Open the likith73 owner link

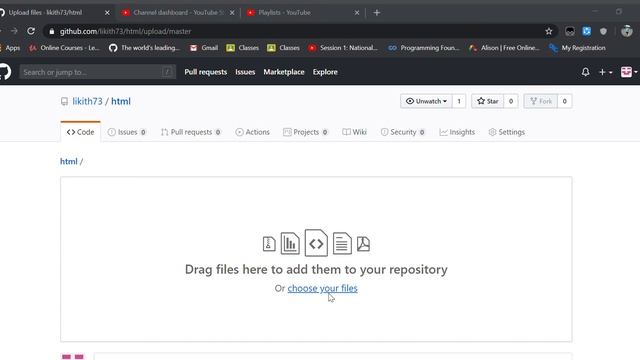coord(87,101)
